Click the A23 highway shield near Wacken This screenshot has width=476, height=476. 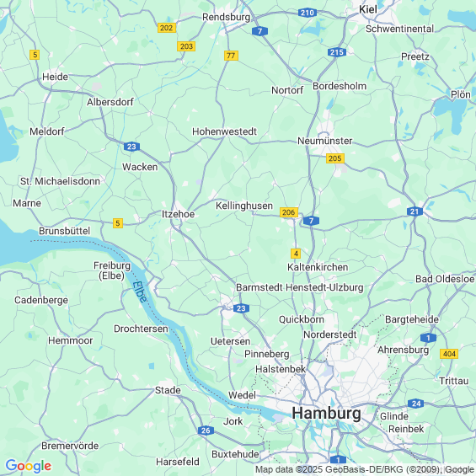(131, 147)
